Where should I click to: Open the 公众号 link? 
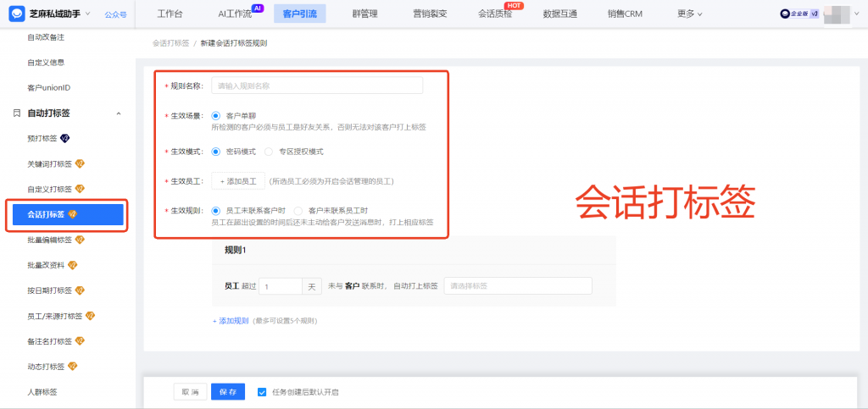(x=115, y=14)
